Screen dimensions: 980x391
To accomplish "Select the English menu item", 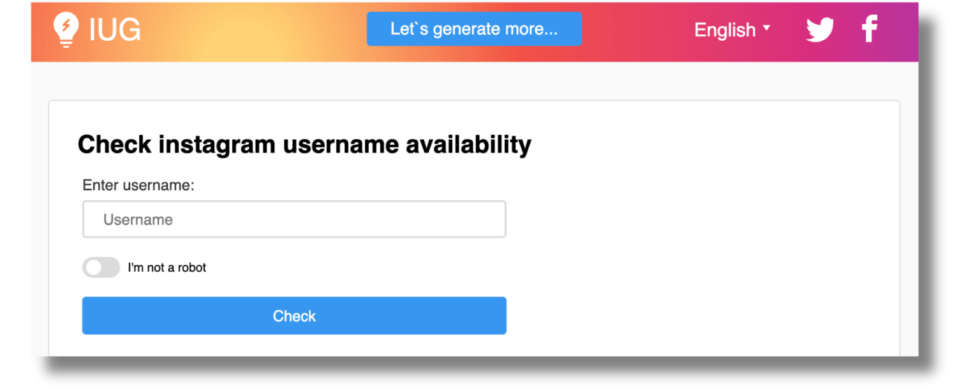I will point(724,29).
